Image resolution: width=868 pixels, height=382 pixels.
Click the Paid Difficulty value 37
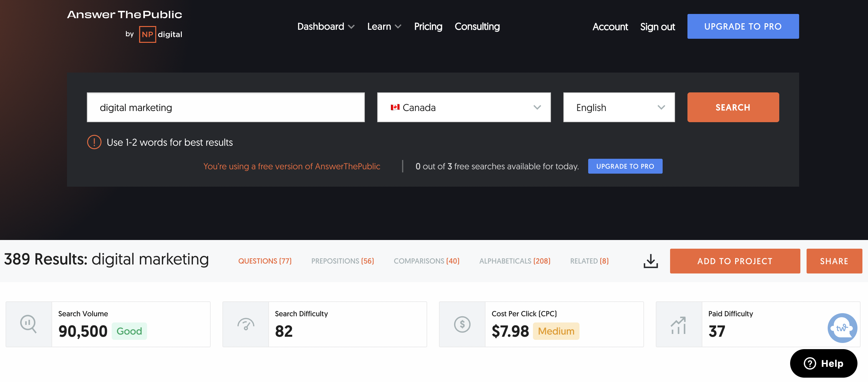tap(716, 331)
